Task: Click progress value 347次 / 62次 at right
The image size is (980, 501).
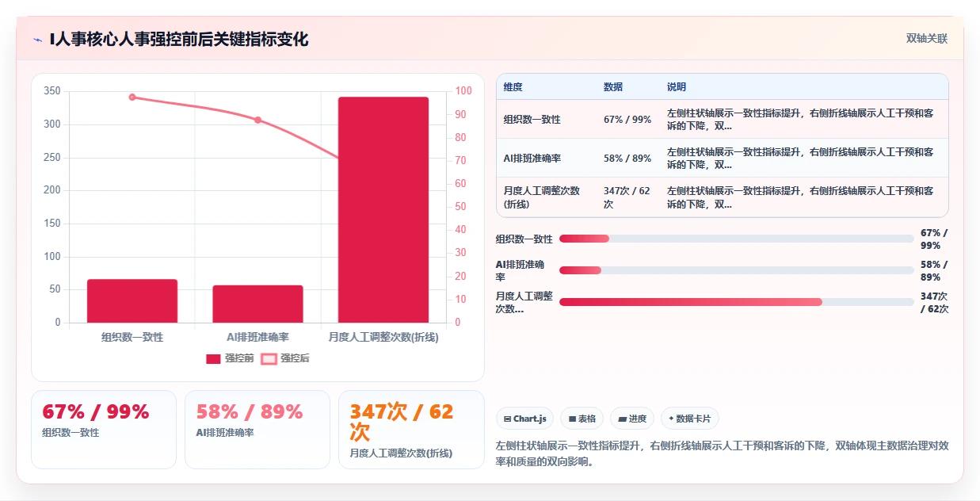Action: [934, 302]
